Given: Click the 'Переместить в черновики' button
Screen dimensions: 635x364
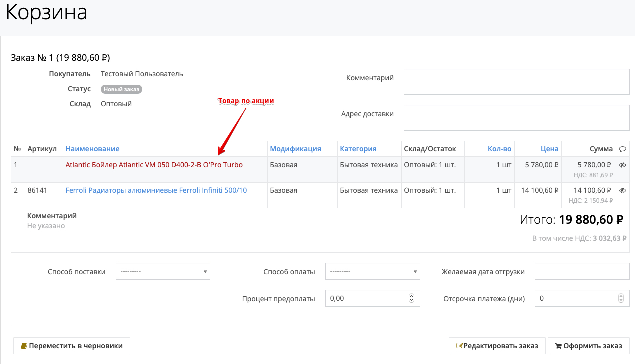Looking at the screenshot, I should tap(72, 346).
